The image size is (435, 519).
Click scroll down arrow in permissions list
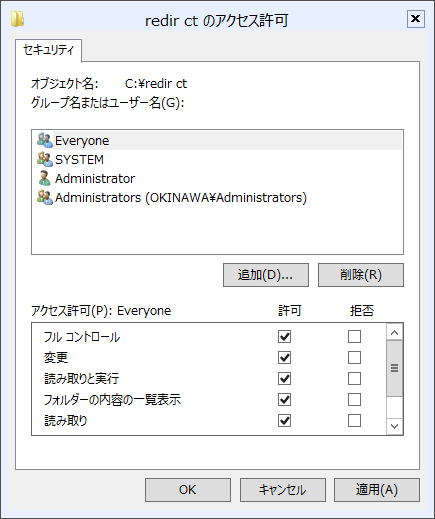point(395,426)
